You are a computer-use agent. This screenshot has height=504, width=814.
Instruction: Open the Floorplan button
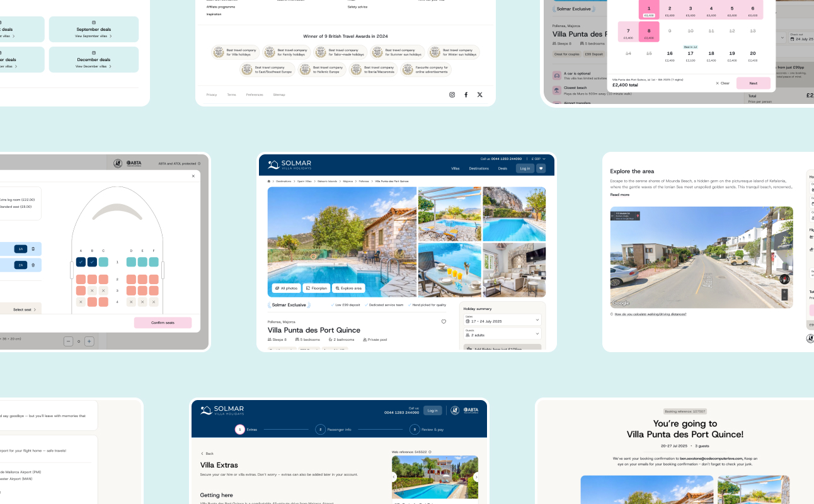click(x=316, y=288)
